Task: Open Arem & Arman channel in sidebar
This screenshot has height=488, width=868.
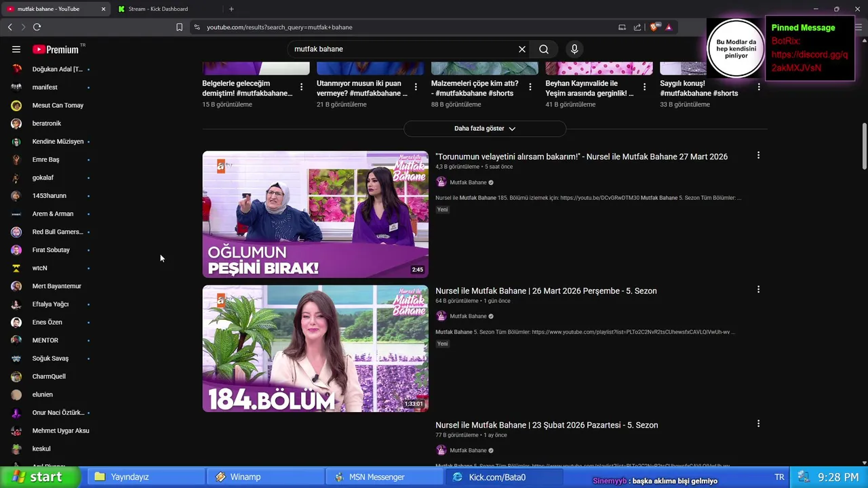Action: point(52,213)
